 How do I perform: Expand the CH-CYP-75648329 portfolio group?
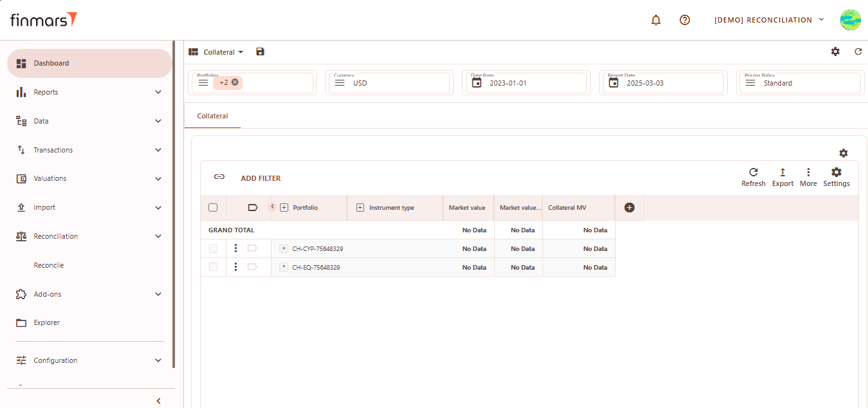[x=283, y=248]
